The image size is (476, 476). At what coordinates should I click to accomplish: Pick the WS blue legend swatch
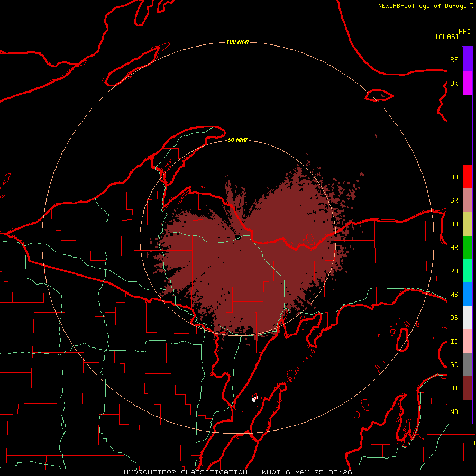pyautogui.click(x=467, y=294)
